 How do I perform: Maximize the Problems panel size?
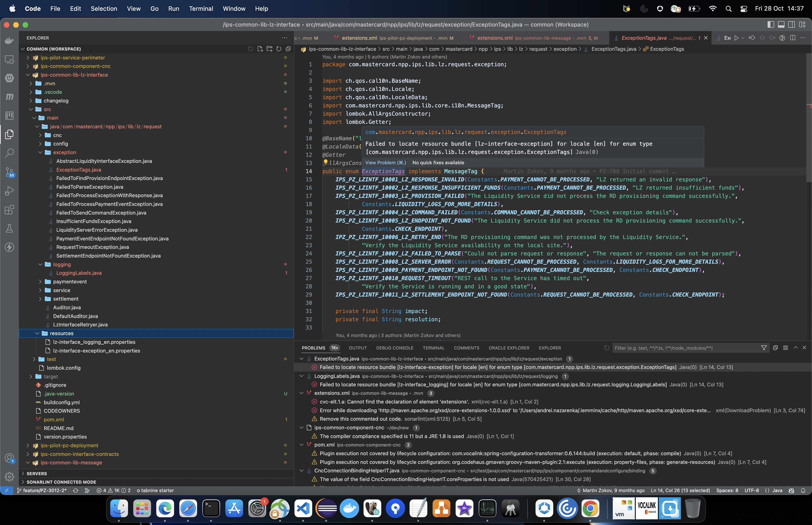(796, 348)
